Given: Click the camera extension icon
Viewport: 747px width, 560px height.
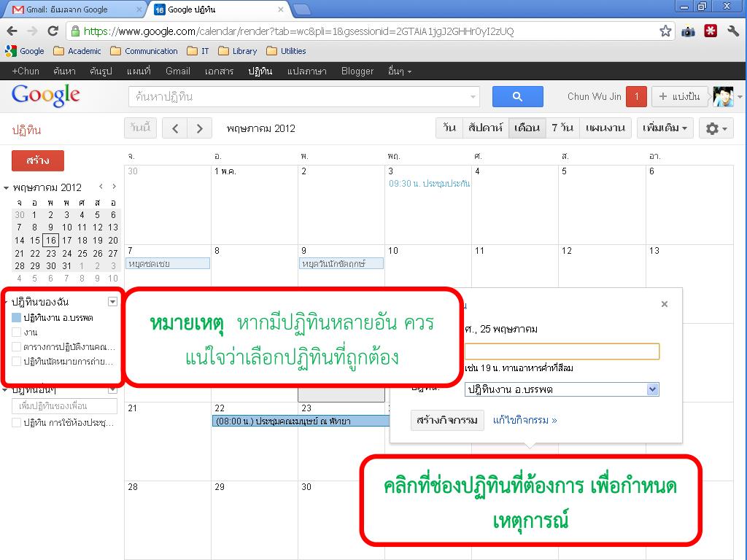Looking at the screenshot, I should [688, 31].
